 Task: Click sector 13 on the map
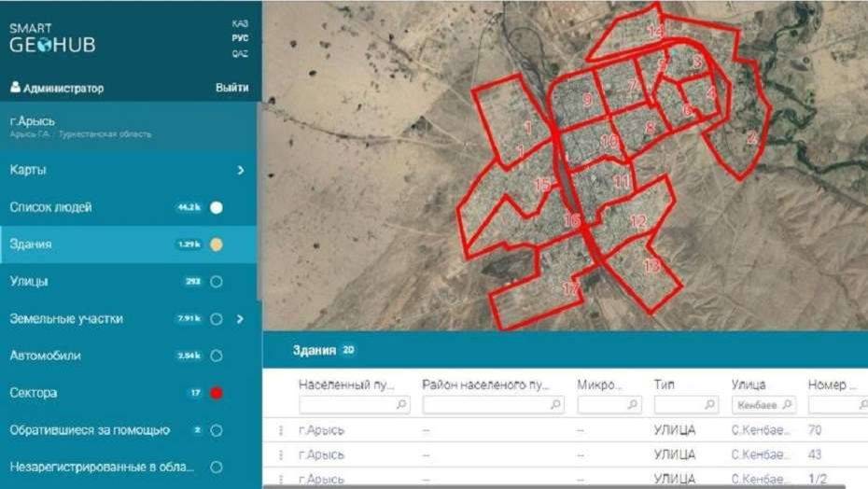[651, 266]
